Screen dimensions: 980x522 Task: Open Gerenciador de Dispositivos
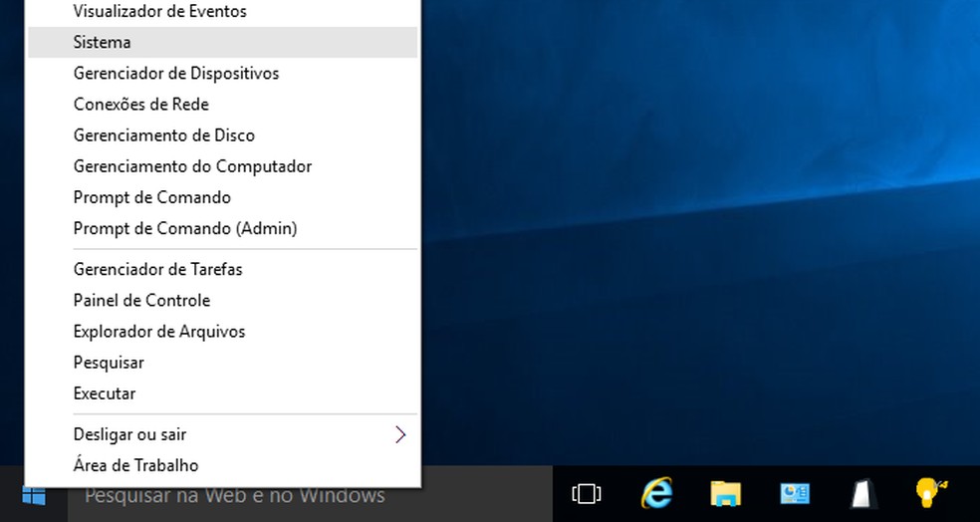[222, 73]
